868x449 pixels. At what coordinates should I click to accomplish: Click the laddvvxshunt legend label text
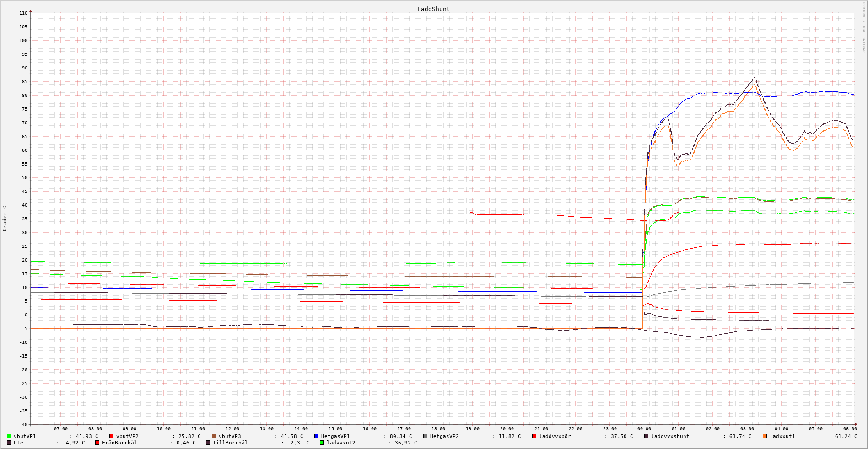click(x=670, y=436)
